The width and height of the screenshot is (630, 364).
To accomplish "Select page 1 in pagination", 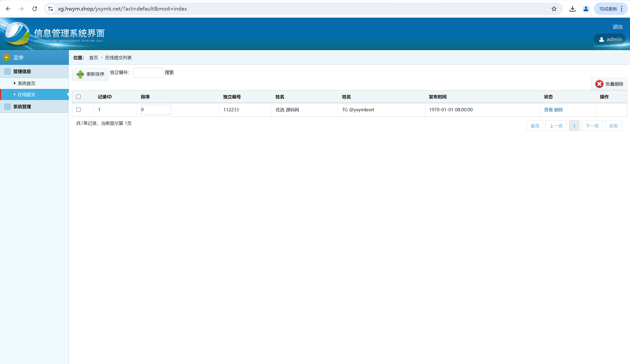I will click(574, 126).
